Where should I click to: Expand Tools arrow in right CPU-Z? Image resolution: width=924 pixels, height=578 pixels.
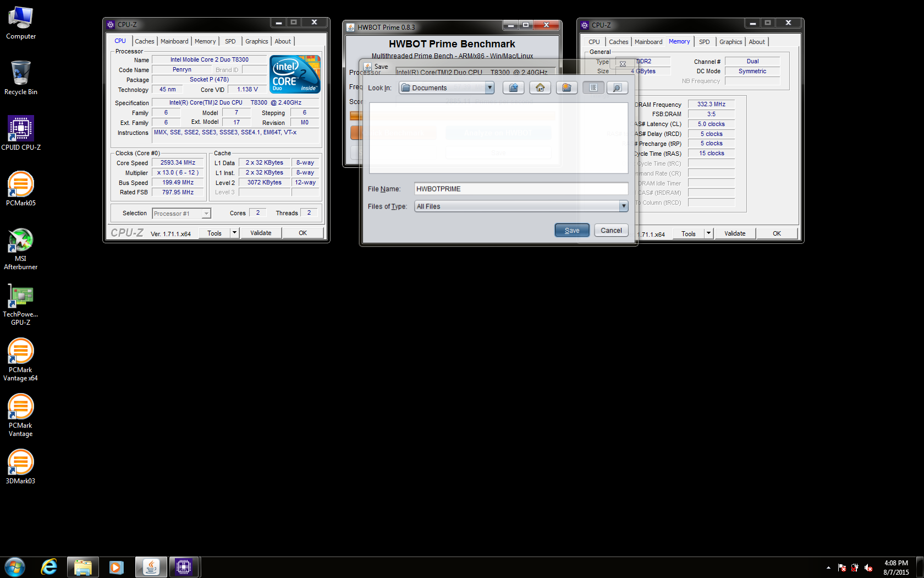point(708,233)
